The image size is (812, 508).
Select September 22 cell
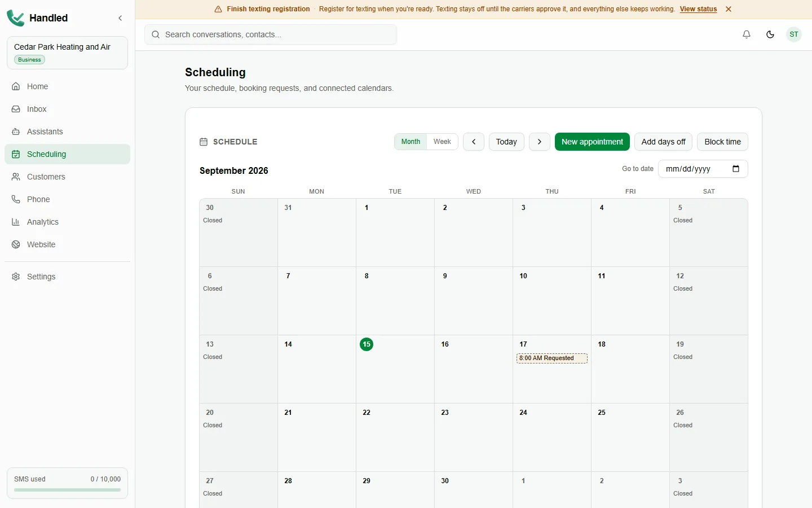395,437
